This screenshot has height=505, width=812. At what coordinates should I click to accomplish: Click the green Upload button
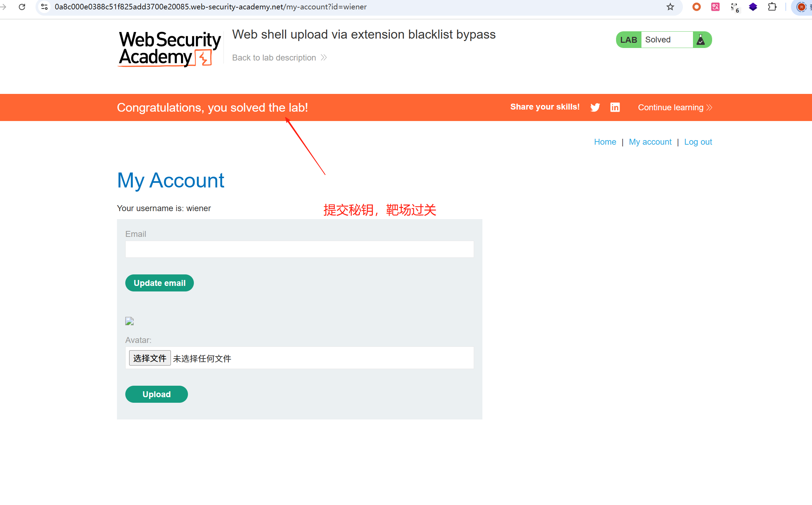pos(157,394)
